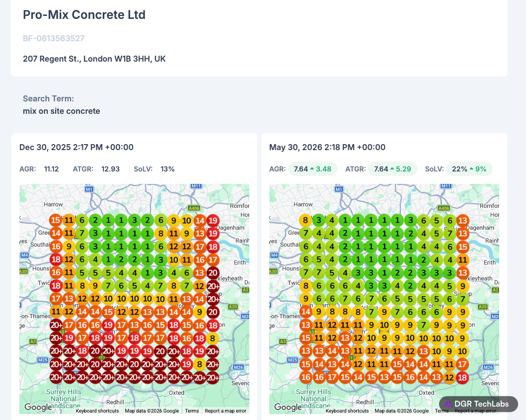
Task: Select bottom-right corner 20+ marker on the Dec map
Action: tap(213, 377)
